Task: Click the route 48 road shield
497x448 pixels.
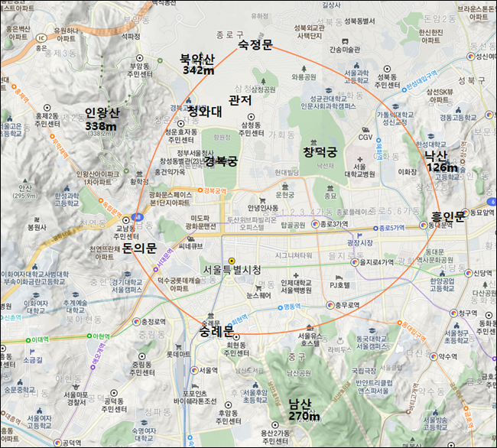Action: pyautogui.click(x=138, y=217)
